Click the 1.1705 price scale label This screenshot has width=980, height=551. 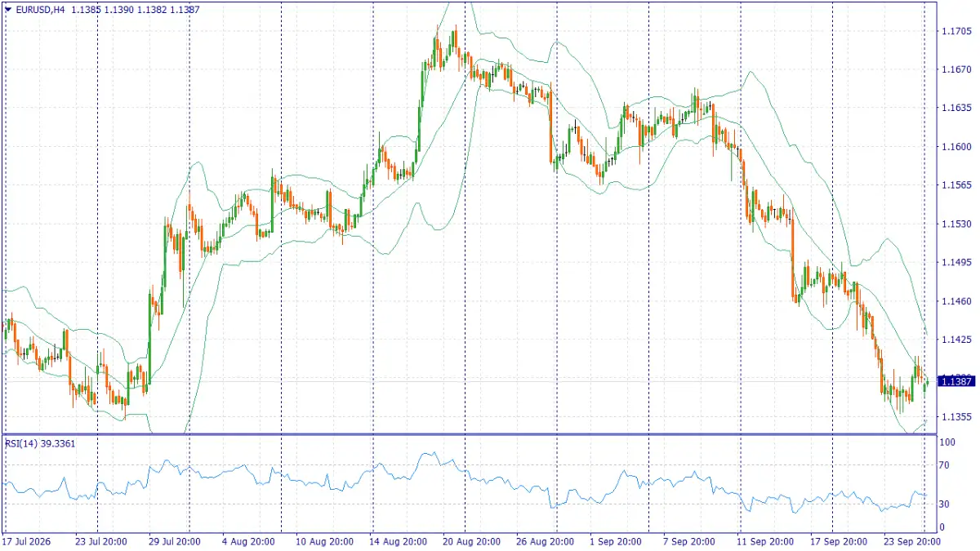tap(955, 31)
